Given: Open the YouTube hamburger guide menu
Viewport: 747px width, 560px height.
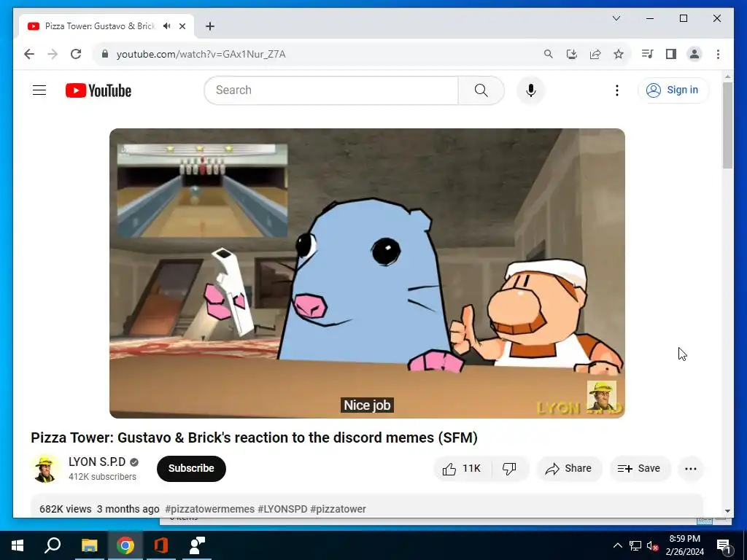Looking at the screenshot, I should click(x=39, y=90).
